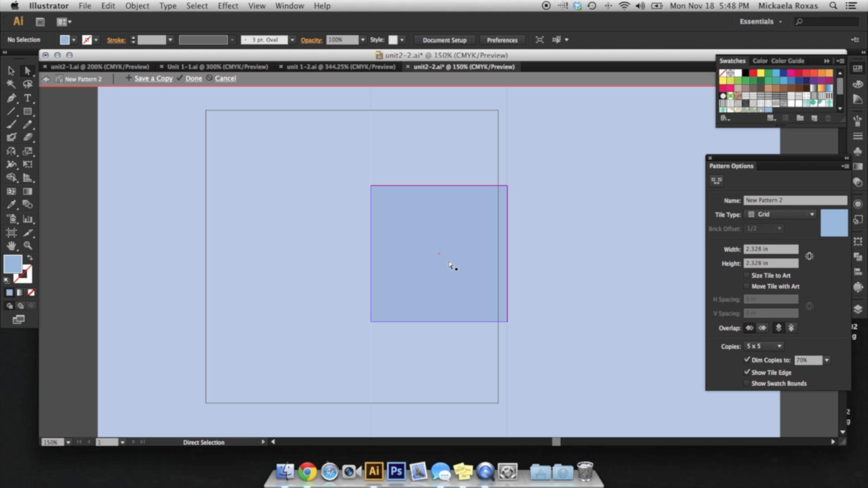Select the Paintbrush tool
The height and width of the screenshot is (488, 868).
11,124
